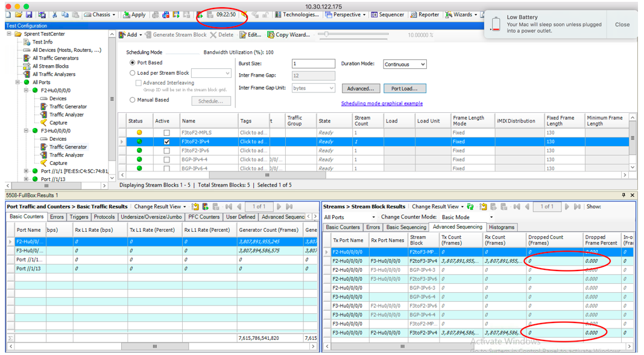This screenshot has width=644, height=355.
Task: Open the Reporter tool
Action: pyautogui.click(x=425, y=14)
